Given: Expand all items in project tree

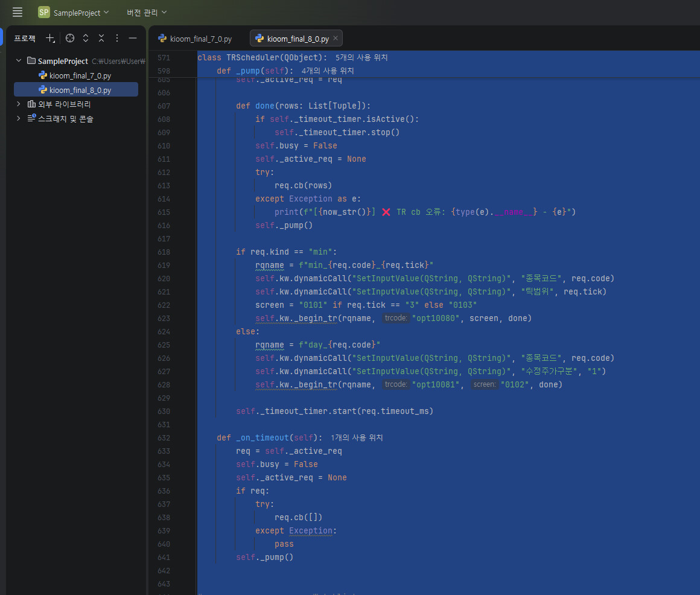Looking at the screenshot, I should coord(86,39).
